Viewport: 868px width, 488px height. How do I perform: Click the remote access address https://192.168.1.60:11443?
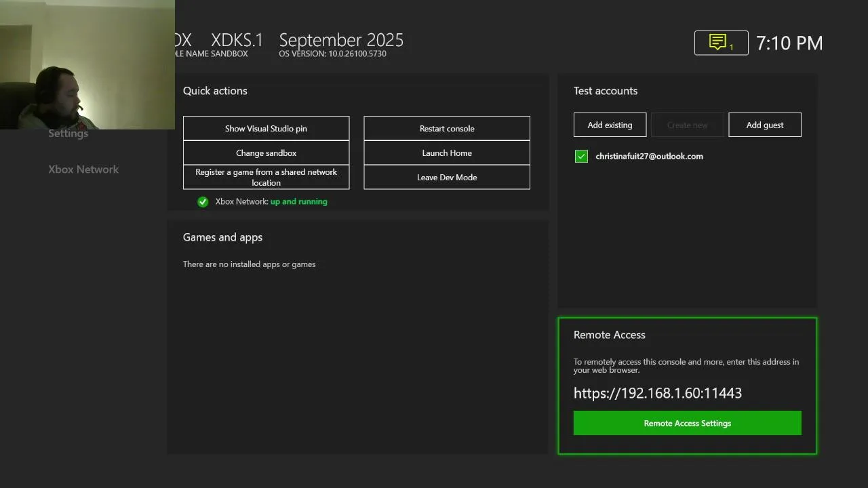(x=657, y=393)
